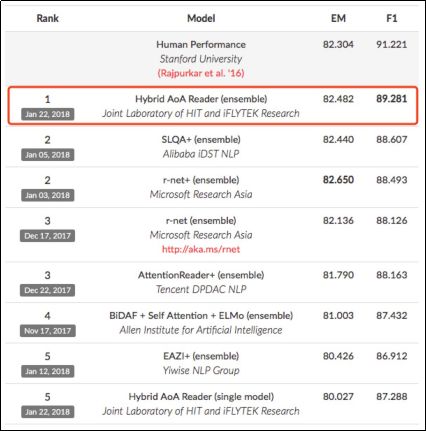The height and width of the screenshot is (431, 426).
Task: Click the F1 column header
Action: (392, 18)
